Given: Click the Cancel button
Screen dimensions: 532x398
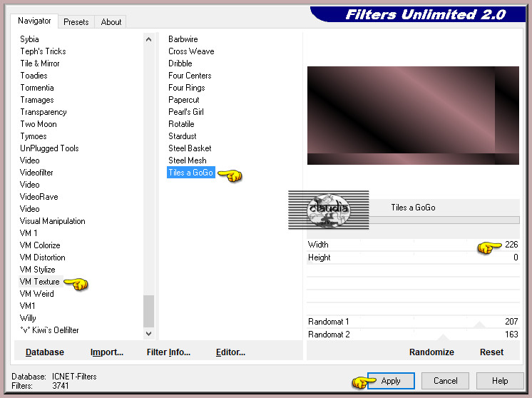Looking at the screenshot, I should [445, 381].
